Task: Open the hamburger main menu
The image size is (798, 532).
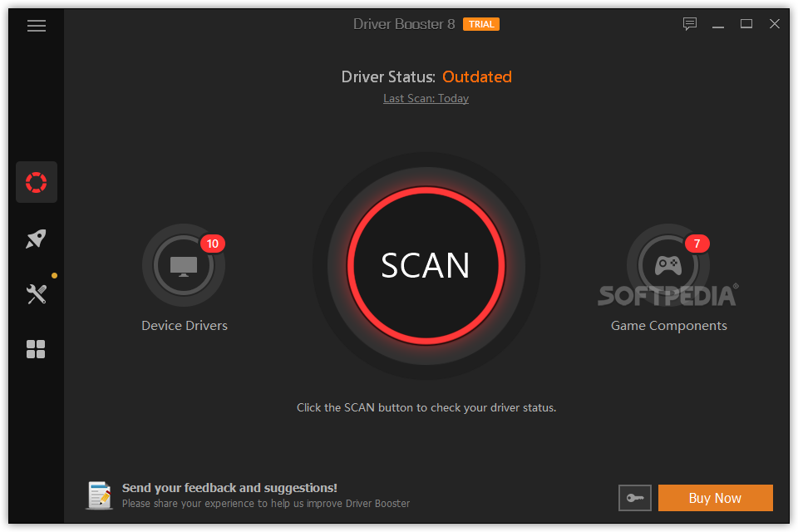Action: pyautogui.click(x=37, y=26)
